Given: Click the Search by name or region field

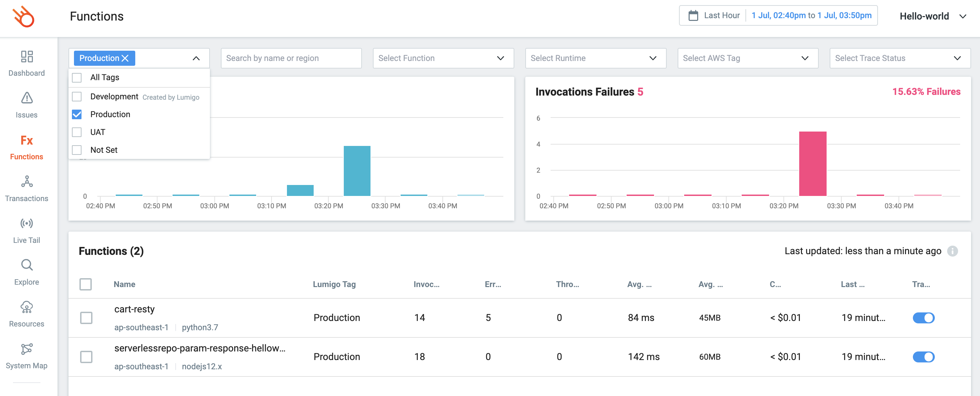Looking at the screenshot, I should [x=291, y=58].
